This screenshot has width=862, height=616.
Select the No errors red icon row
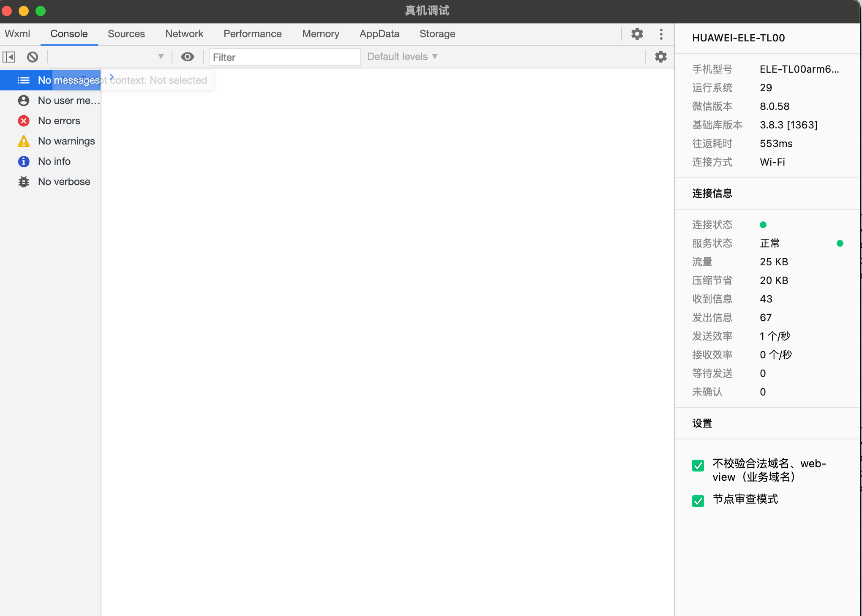[x=50, y=121]
